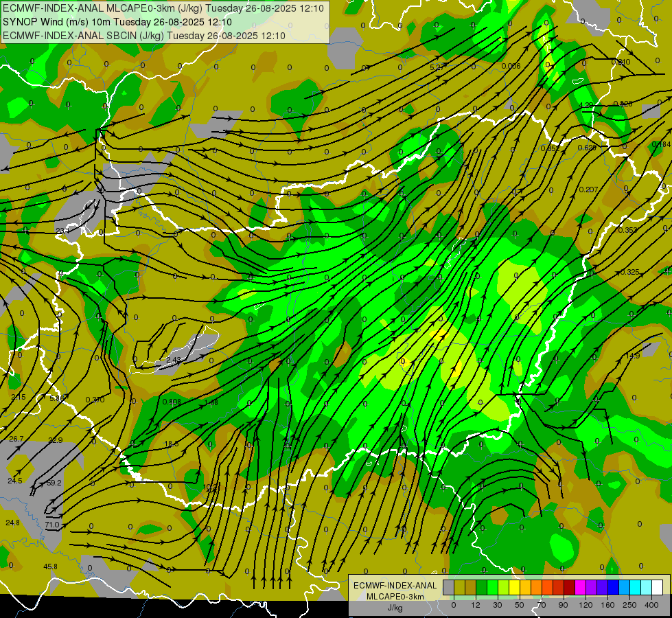Select the bright green swatch left of 30
The height and width of the screenshot is (618, 672).
(x=492, y=587)
